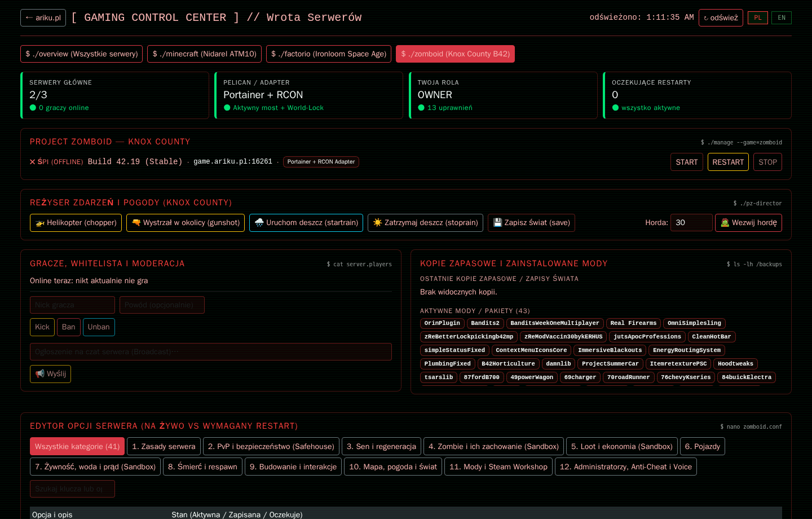Image resolution: width=812 pixels, height=519 pixels.
Task: Click the gun icon in Wystrzał w okolicy
Action: (x=136, y=223)
